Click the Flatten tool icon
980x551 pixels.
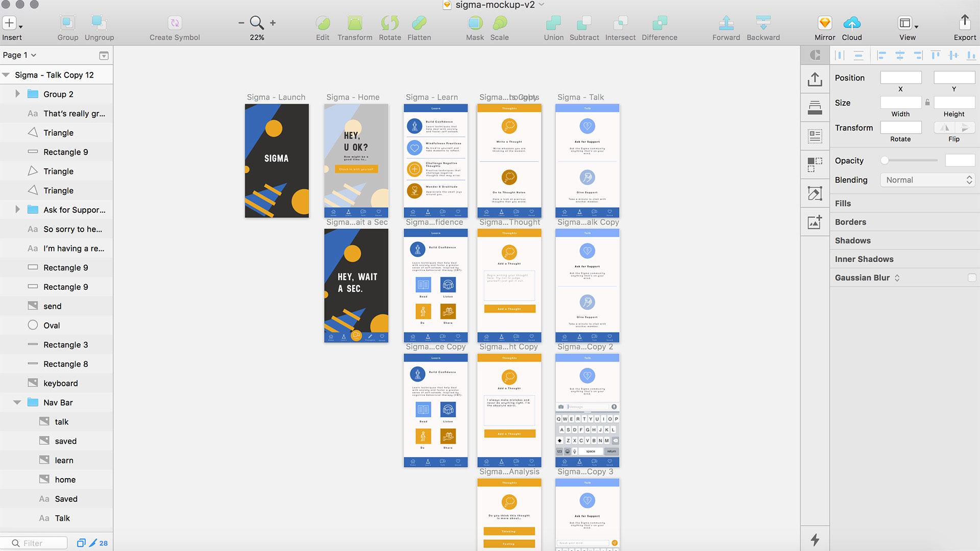[419, 23]
